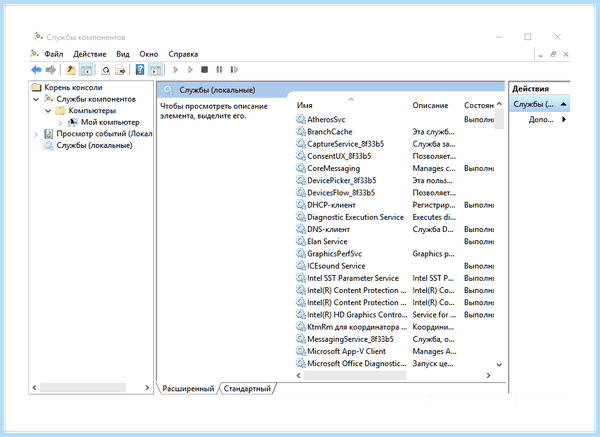The image size is (600, 437).
Task: Restore the inner MDI child window
Action: [x=553, y=54]
